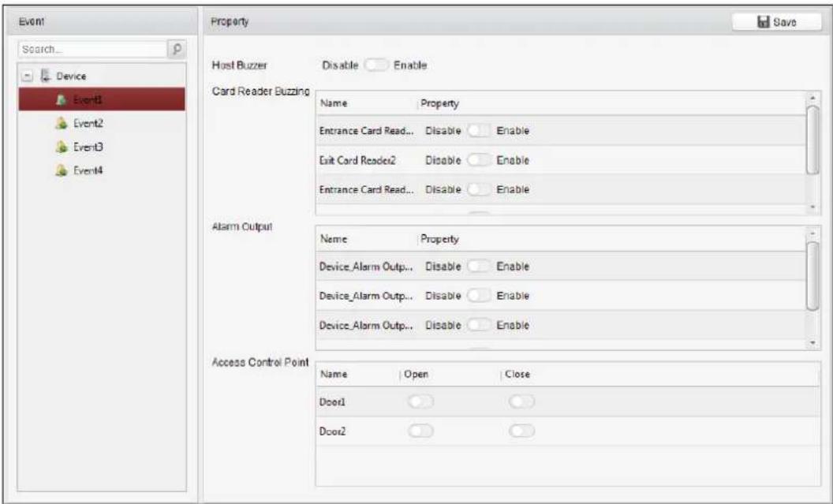Screen dimensions: 833x504
Task: Save the property settings
Action: pos(777,22)
